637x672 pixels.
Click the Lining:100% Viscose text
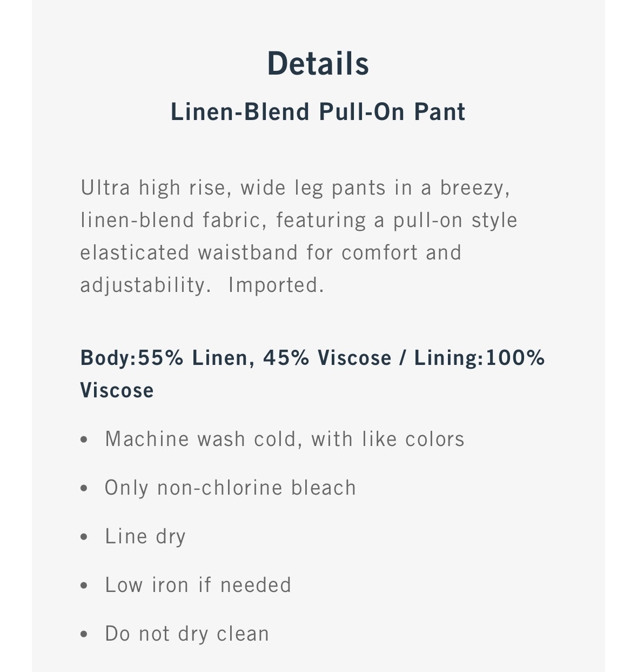click(312, 374)
